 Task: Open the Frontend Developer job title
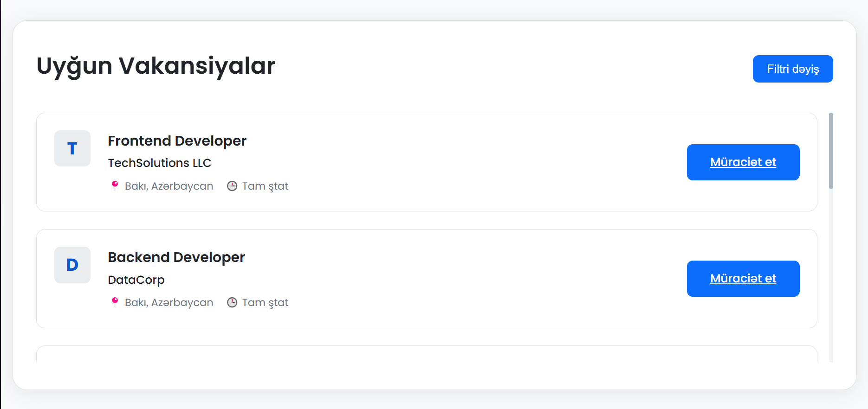pyautogui.click(x=177, y=141)
